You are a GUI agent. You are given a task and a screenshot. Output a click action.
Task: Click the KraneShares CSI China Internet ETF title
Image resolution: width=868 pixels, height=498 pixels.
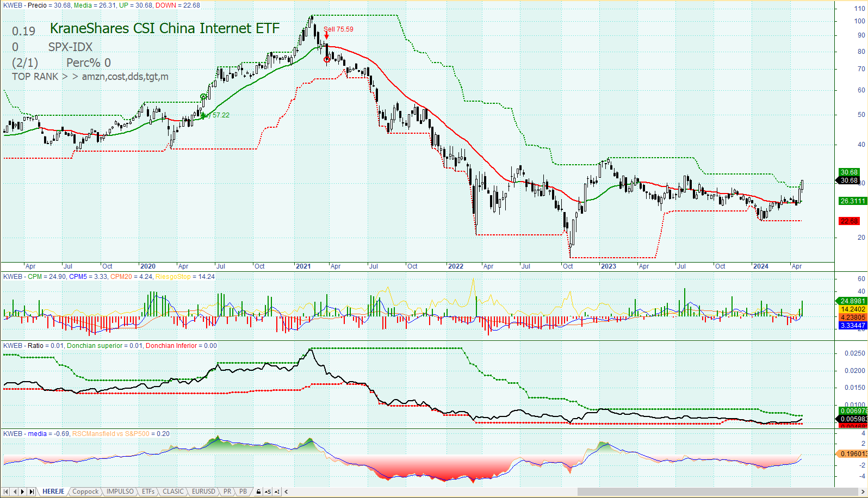click(165, 28)
